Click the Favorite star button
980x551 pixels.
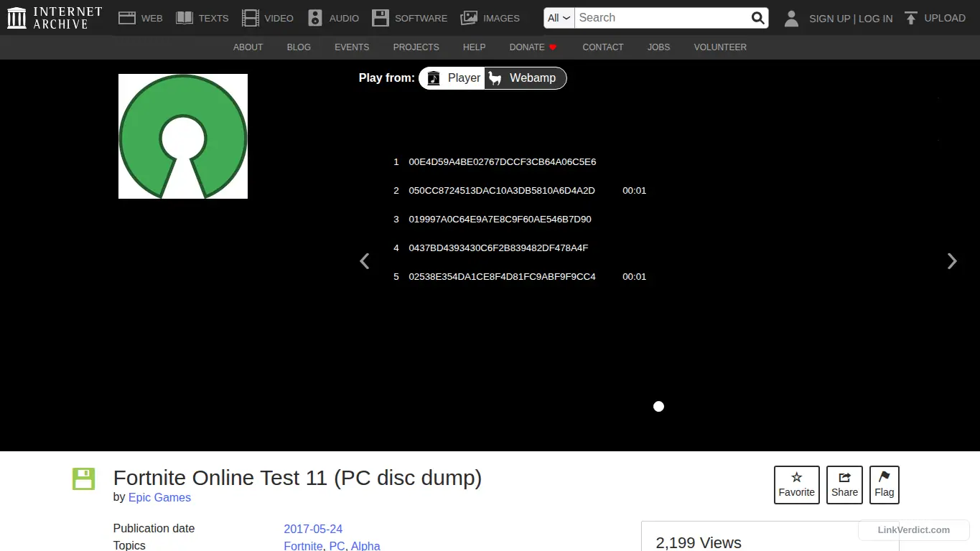coord(797,485)
